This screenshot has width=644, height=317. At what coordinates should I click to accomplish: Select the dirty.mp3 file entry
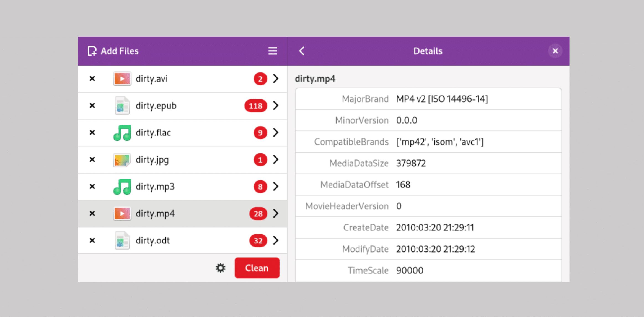[182, 187]
